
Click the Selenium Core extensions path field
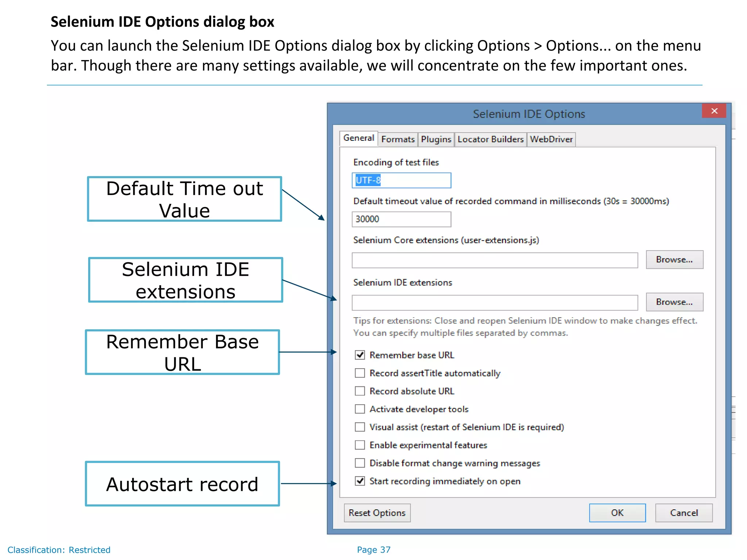495,260
